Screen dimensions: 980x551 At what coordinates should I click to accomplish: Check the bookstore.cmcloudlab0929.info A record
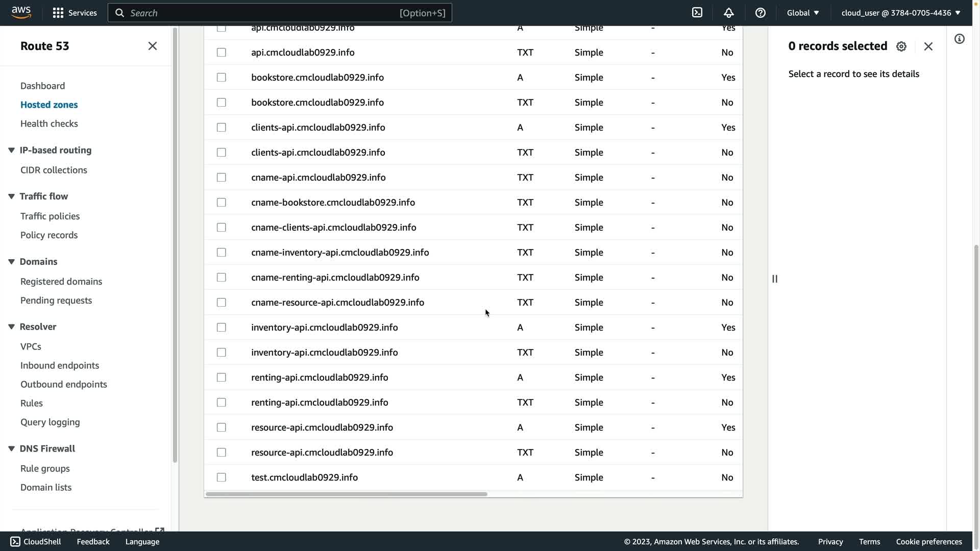222,78
